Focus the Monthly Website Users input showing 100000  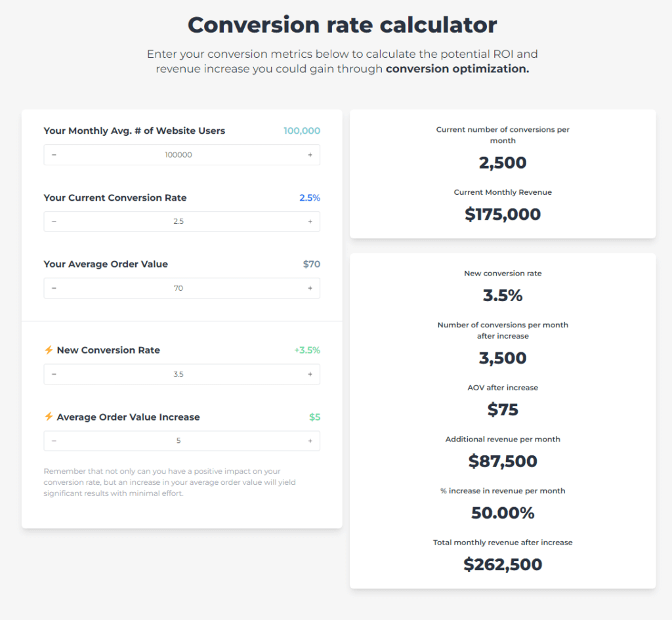point(178,155)
